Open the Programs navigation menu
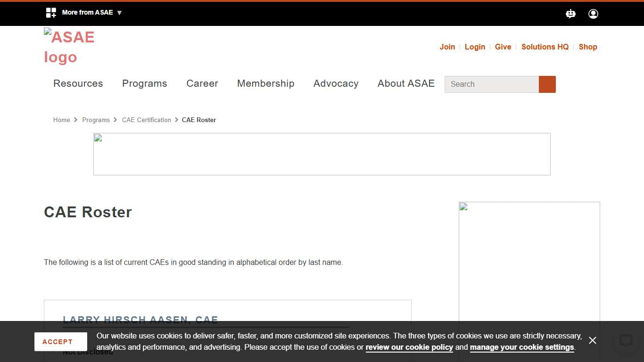The height and width of the screenshot is (362, 644). 144,83
